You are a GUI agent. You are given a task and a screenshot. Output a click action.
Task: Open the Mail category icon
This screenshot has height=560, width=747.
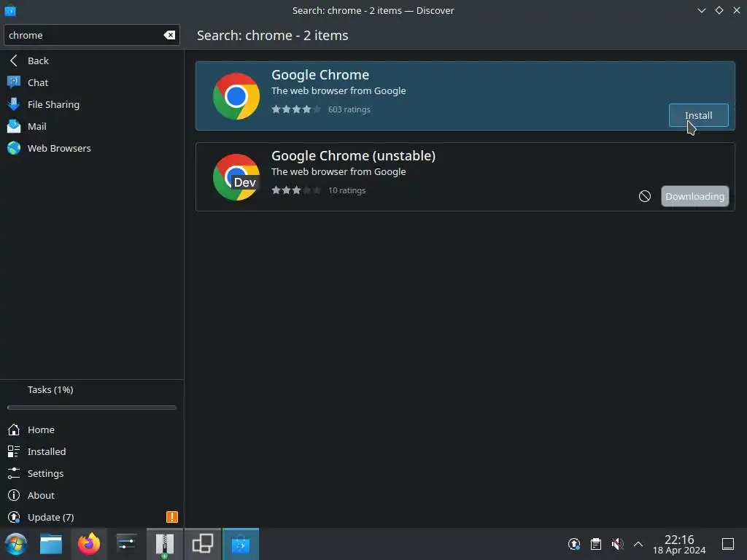(14, 126)
